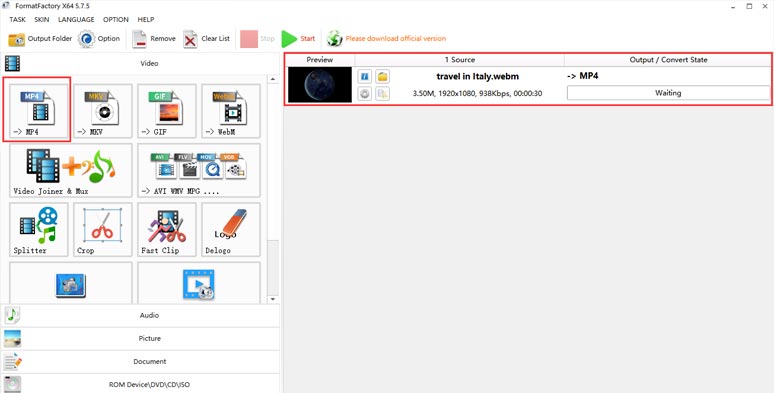Collapse the Video category section

coord(140,63)
